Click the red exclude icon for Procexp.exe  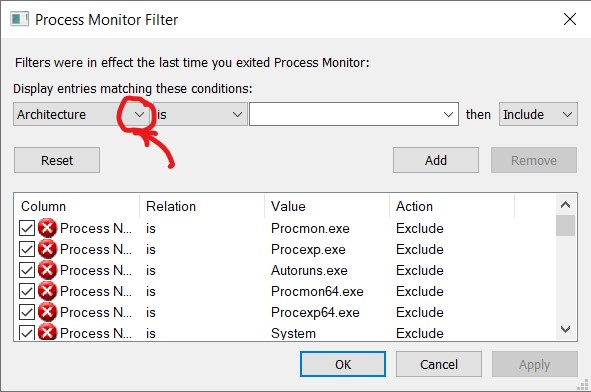(47, 249)
